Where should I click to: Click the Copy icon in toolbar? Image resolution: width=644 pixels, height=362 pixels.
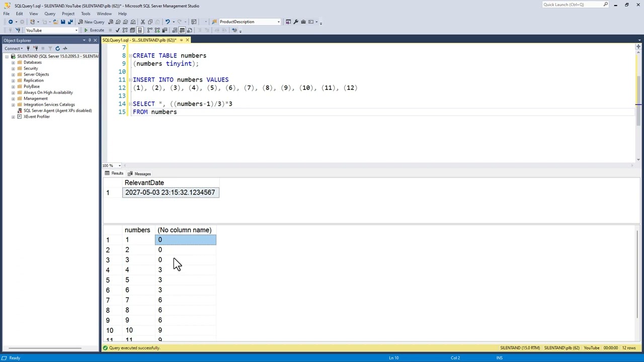[150, 22]
